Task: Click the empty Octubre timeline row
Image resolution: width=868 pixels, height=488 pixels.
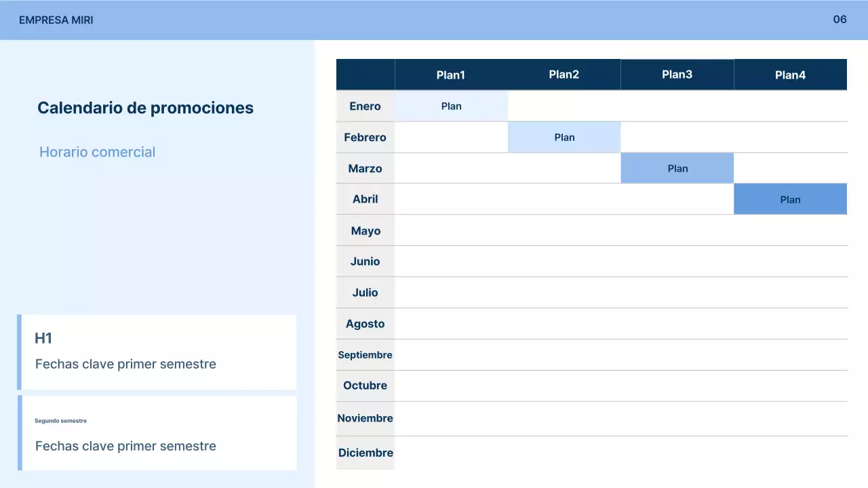Action: click(610, 385)
